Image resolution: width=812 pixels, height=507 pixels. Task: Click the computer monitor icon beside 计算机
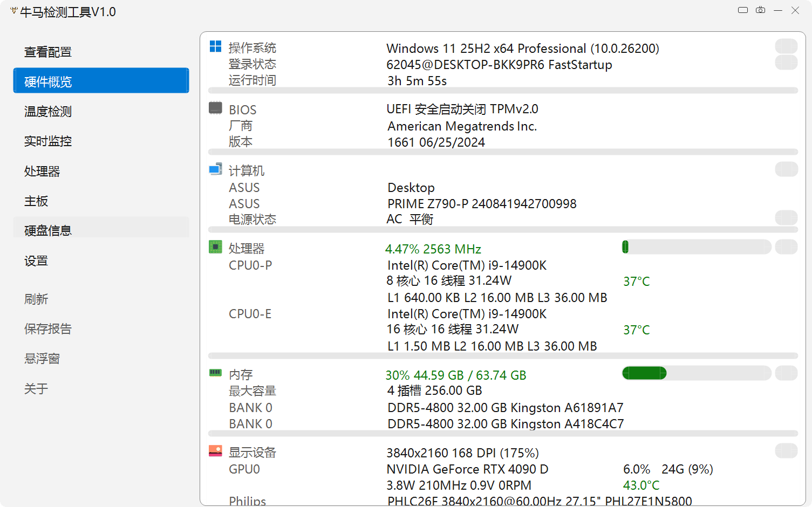tap(215, 169)
